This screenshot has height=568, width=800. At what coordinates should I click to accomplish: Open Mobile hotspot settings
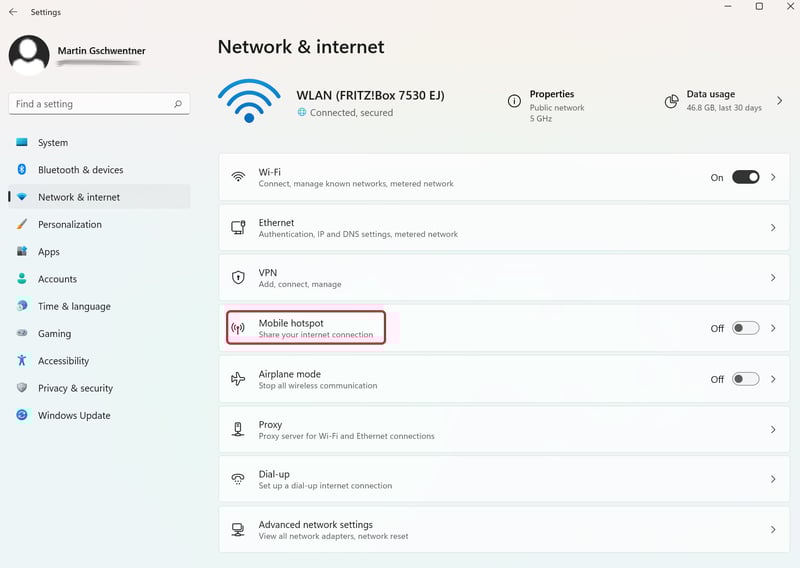pos(504,328)
